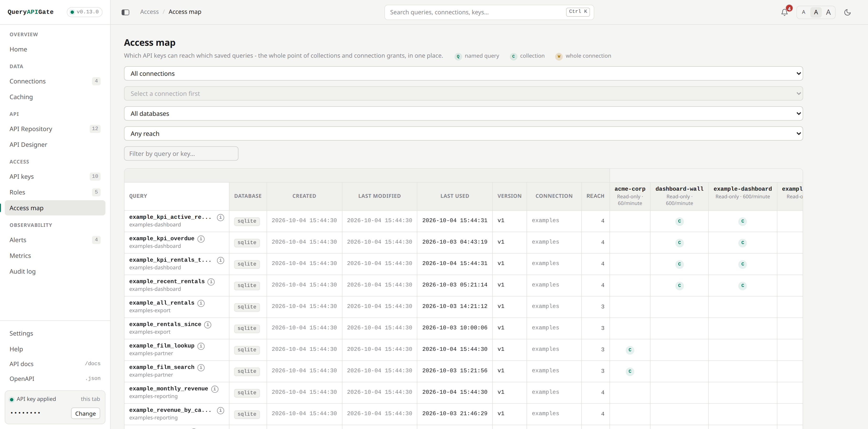This screenshot has width=868, height=429.
Task: Open the All connections dropdown
Action: [463, 73]
